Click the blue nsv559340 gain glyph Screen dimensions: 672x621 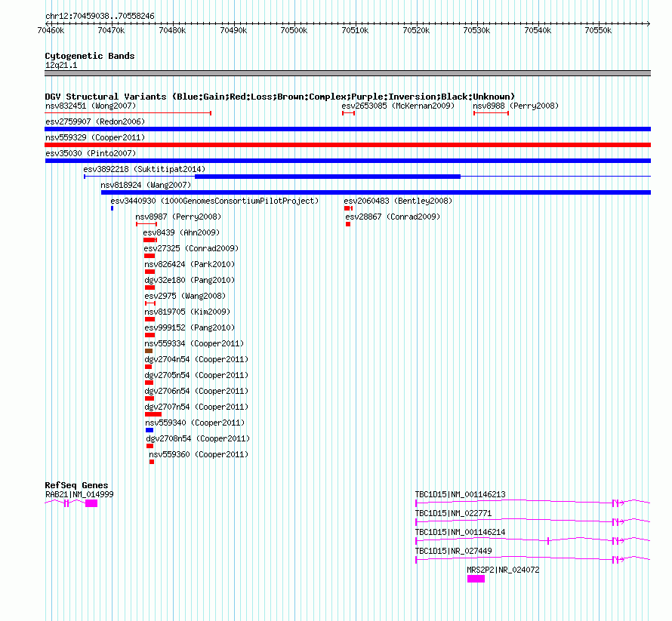tap(150, 430)
